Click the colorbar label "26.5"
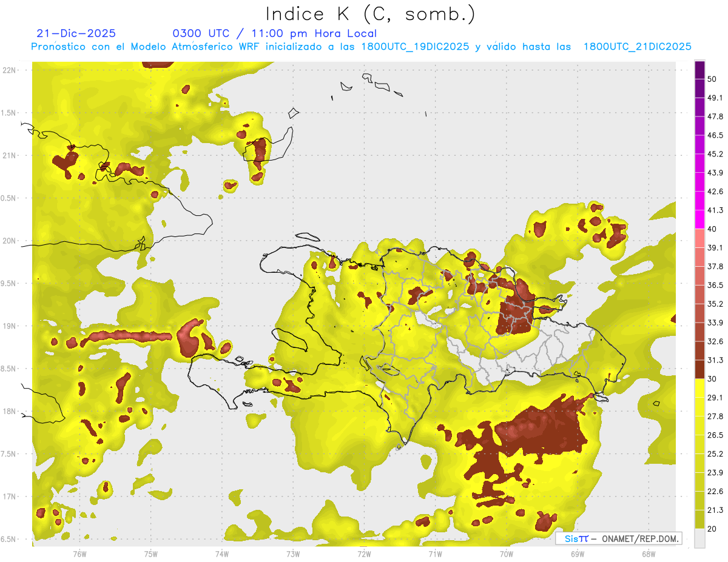The width and height of the screenshot is (728, 562). [715, 435]
